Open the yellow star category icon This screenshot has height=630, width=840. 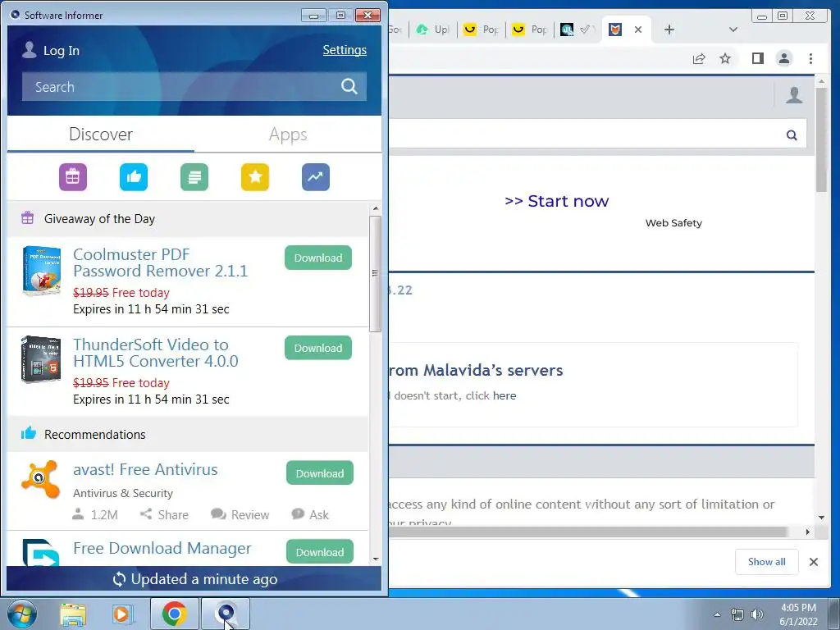tap(255, 177)
